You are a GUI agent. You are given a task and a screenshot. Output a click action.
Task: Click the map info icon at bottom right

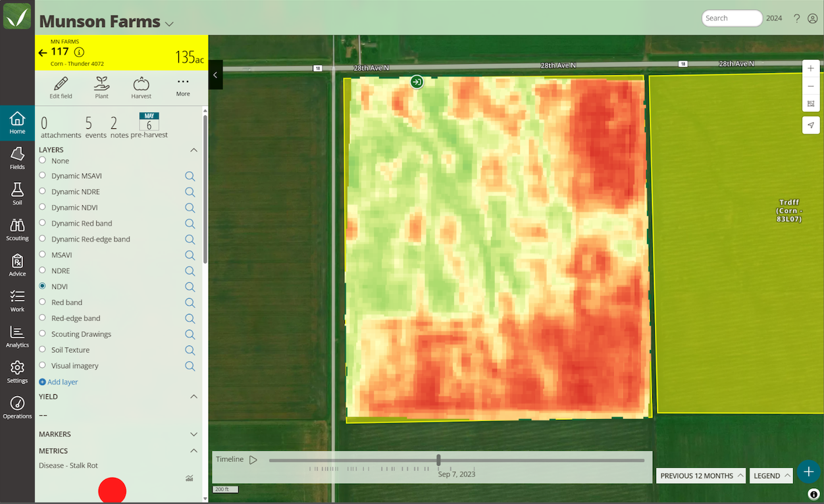(x=813, y=494)
